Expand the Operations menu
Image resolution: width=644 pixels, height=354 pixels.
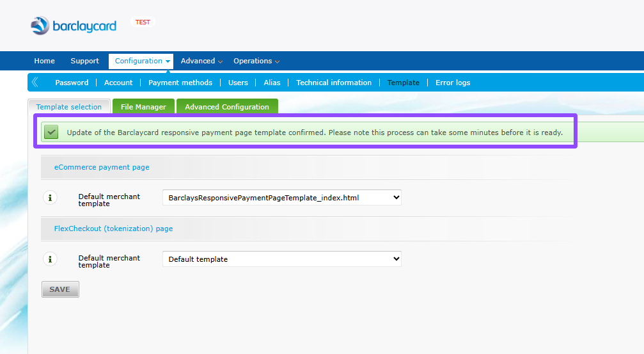click(256, 61)
